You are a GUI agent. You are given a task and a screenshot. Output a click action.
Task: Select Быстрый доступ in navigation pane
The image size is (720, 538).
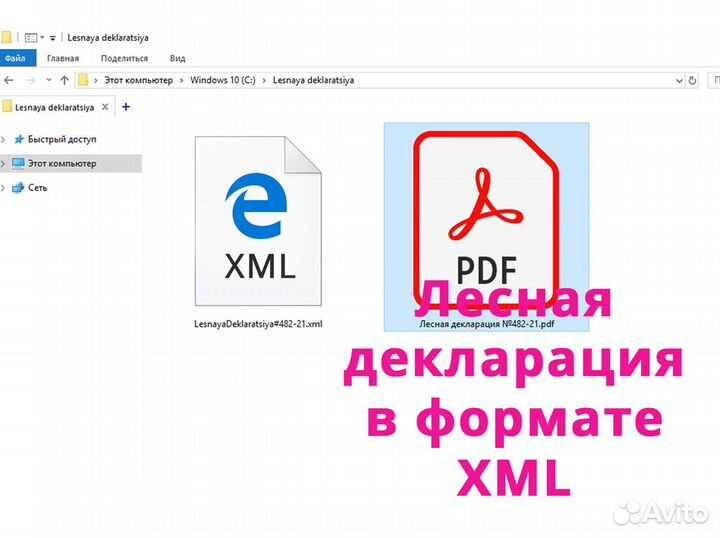coord(62,139)
